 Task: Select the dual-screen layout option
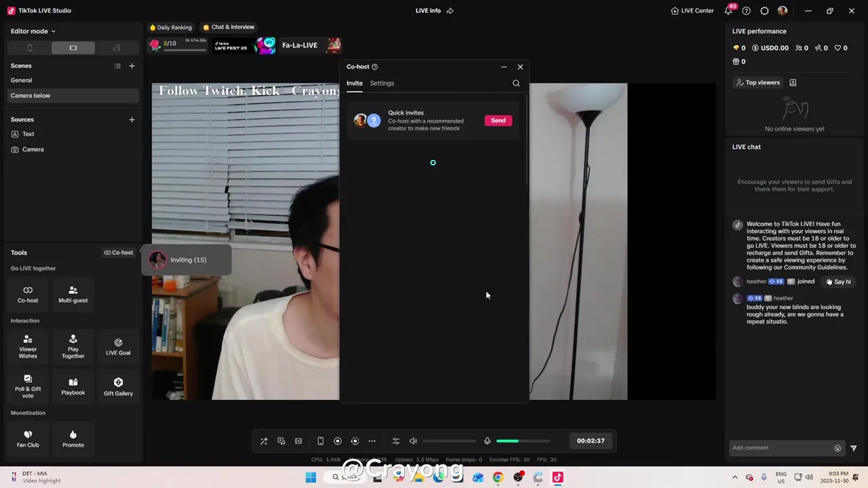point(117,48)
